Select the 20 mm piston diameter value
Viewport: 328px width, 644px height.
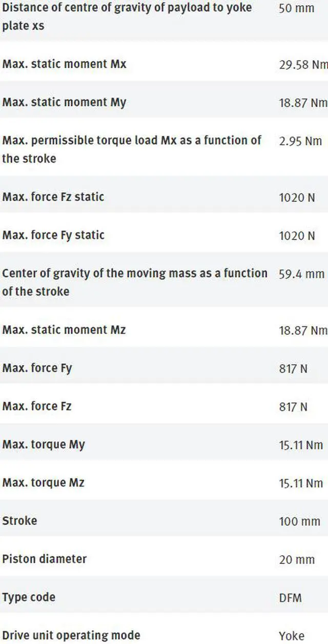(x=297, y=559)
